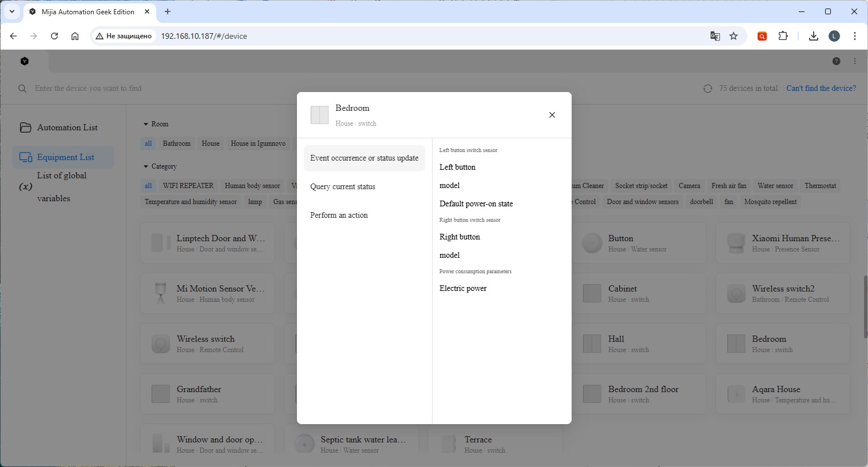Screen dimensions: 868x467
Task: Open Automation List in sidebar
Action: 63,127
